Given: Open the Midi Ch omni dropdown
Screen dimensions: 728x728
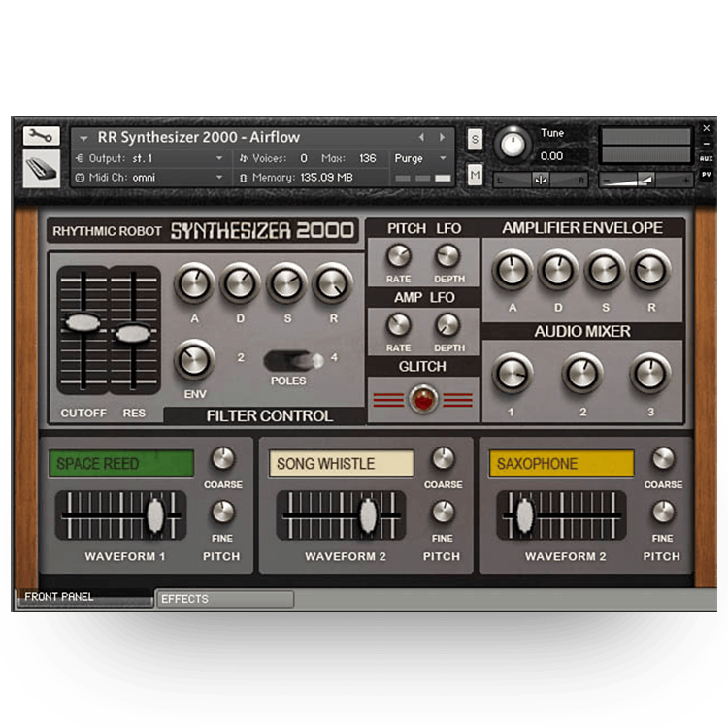Looking at the screenshot, I should (x=149, y=178).
